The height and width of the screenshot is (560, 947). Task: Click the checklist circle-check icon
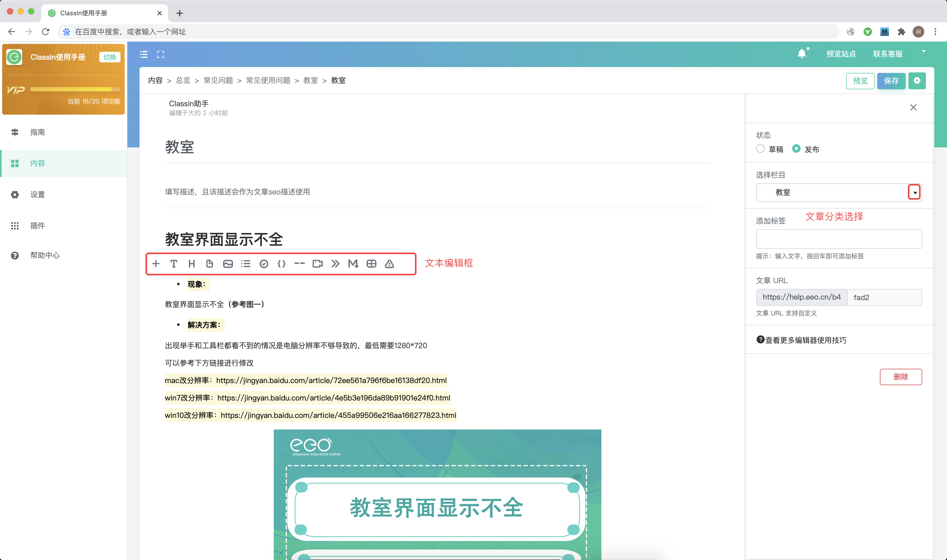[264, 264]
